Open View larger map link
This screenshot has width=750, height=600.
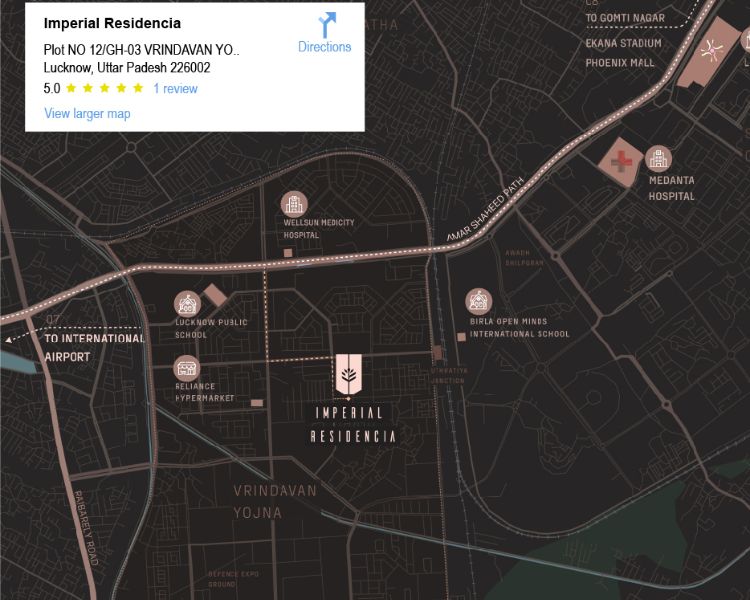pyautogui.click(x=87, y=113)
